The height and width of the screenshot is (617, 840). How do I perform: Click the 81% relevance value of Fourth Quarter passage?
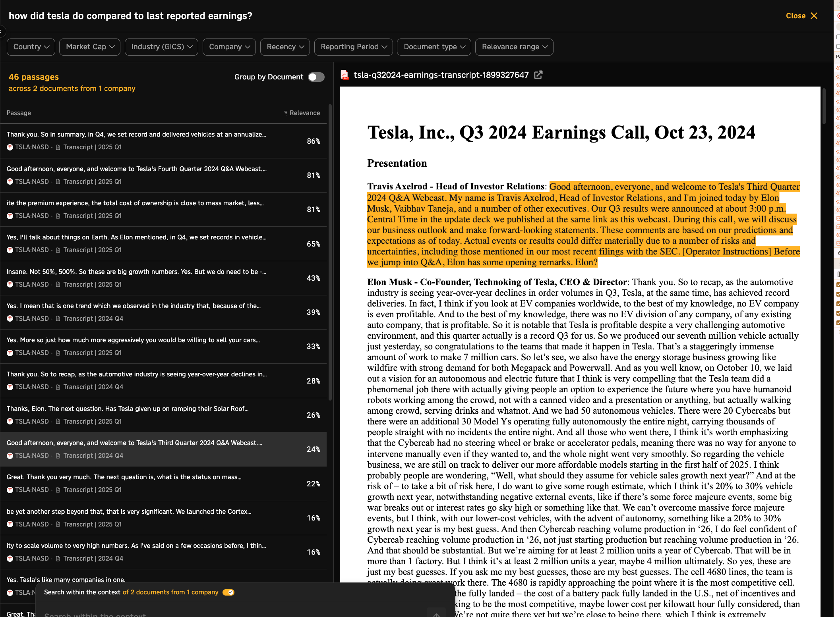pyautogui.click(x=314, y=175)
